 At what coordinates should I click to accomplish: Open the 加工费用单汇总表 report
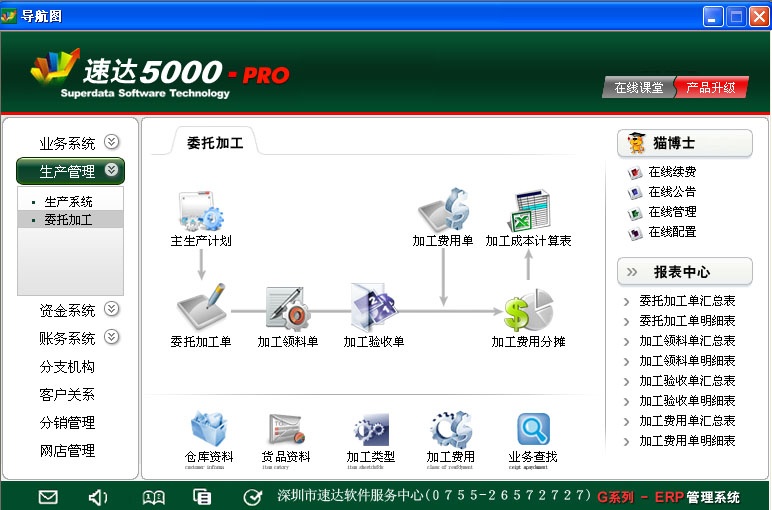point(687,421)
